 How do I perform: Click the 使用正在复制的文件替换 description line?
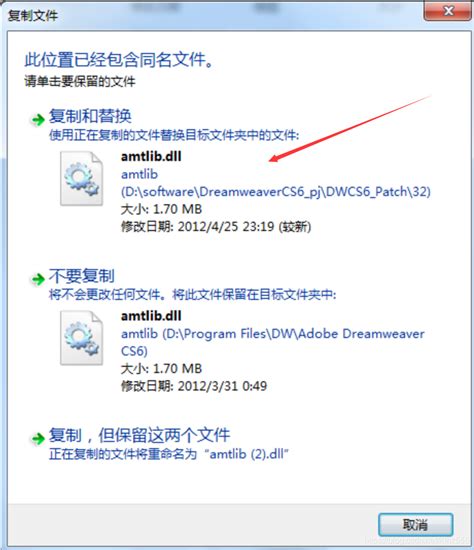[x=174, y=135]
